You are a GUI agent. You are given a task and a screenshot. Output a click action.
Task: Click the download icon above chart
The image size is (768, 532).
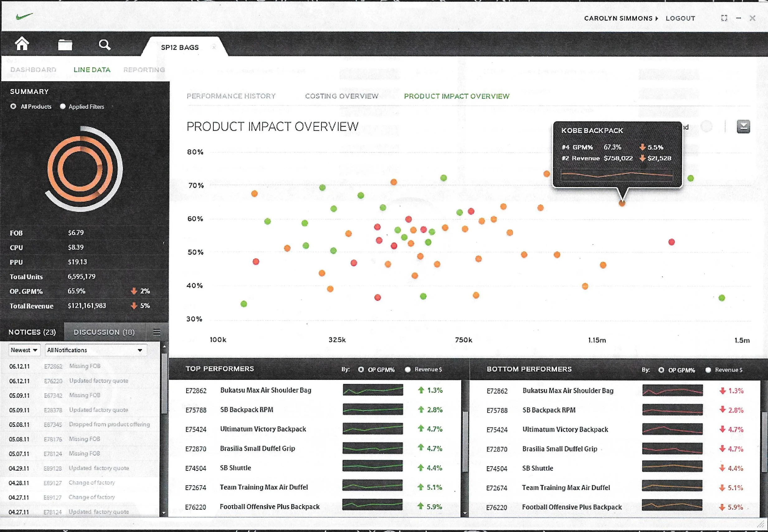tap(743, 127)
